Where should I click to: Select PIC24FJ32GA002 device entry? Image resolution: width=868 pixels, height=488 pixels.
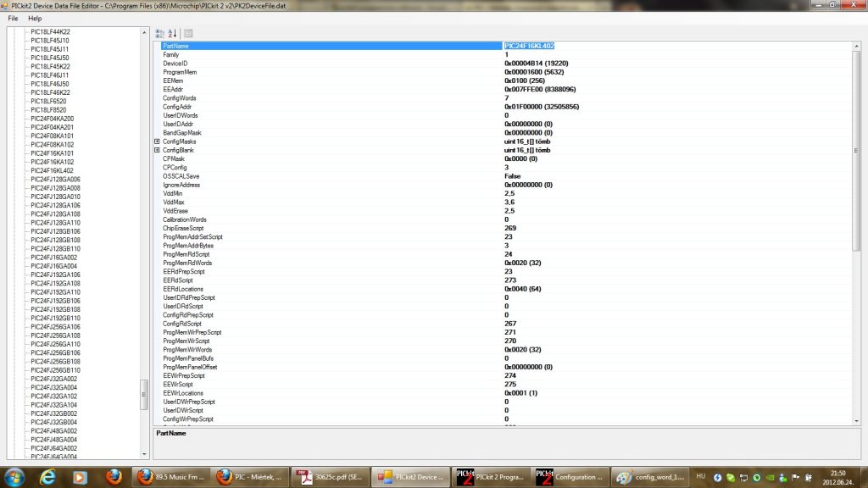click(x=53, y=379)
